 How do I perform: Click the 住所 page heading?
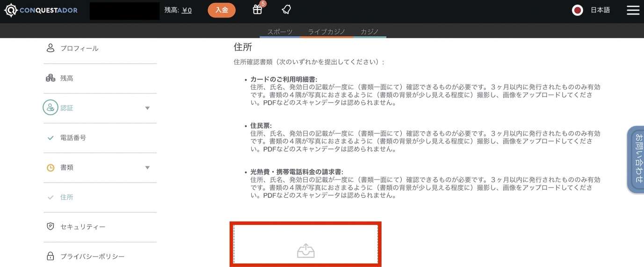243,47
